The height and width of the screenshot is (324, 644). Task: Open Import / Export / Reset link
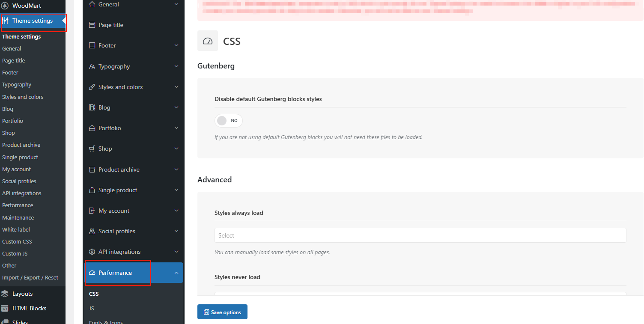pyautogui.click(x=30, y=277)
